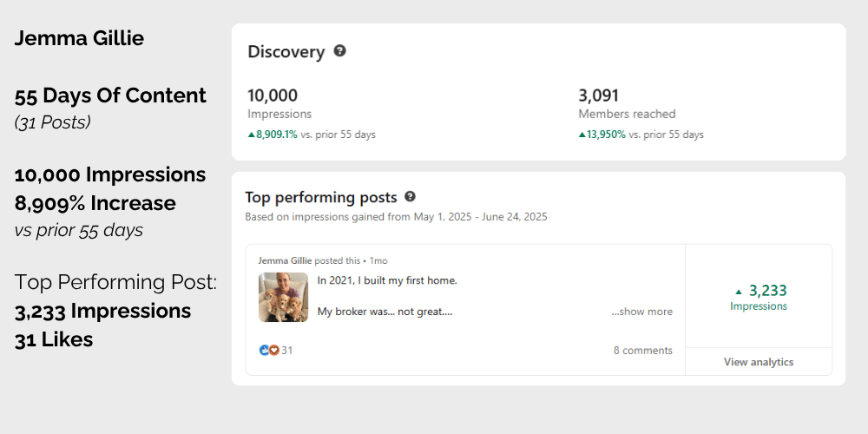Click green triangle beside 3,233 impressions

(738, 292)
